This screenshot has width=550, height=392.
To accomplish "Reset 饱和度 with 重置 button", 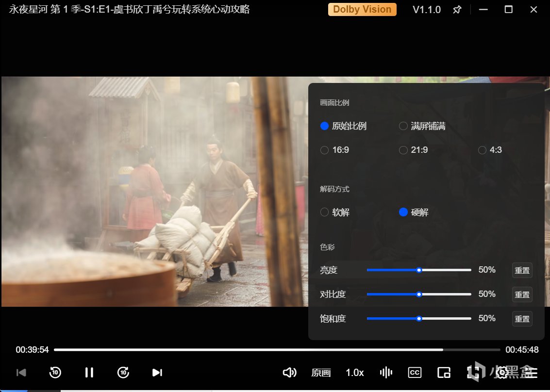I will click(522, 319).
